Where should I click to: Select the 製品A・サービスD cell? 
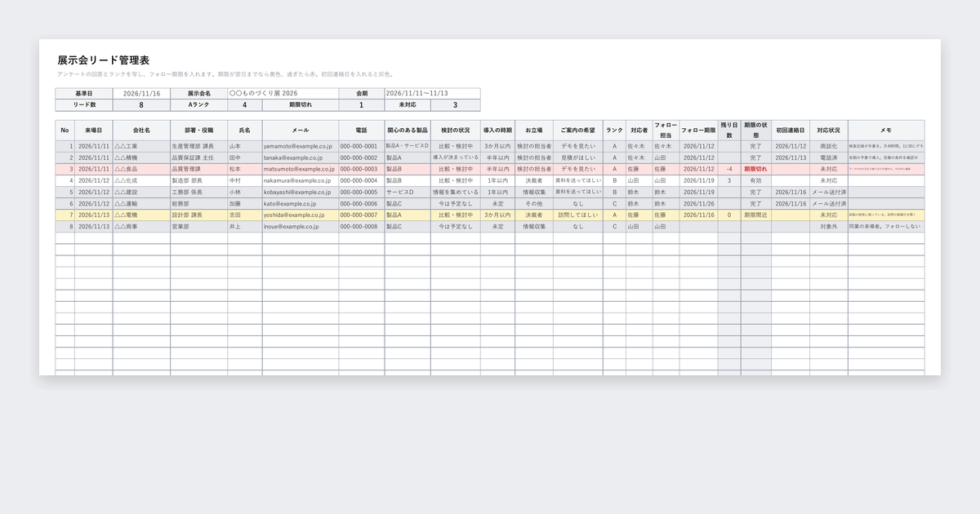[x=408, y=146]
